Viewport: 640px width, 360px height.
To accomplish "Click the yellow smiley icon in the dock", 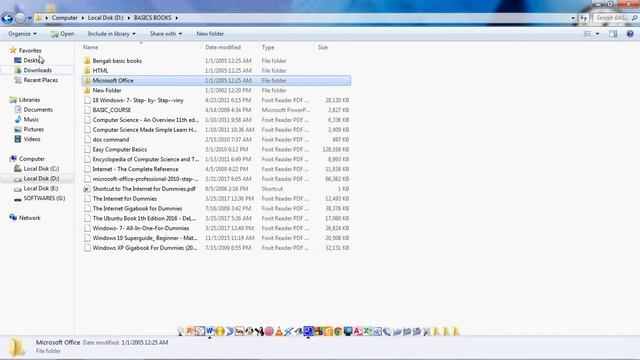I will pyautogui.click(x=220, y=331).
